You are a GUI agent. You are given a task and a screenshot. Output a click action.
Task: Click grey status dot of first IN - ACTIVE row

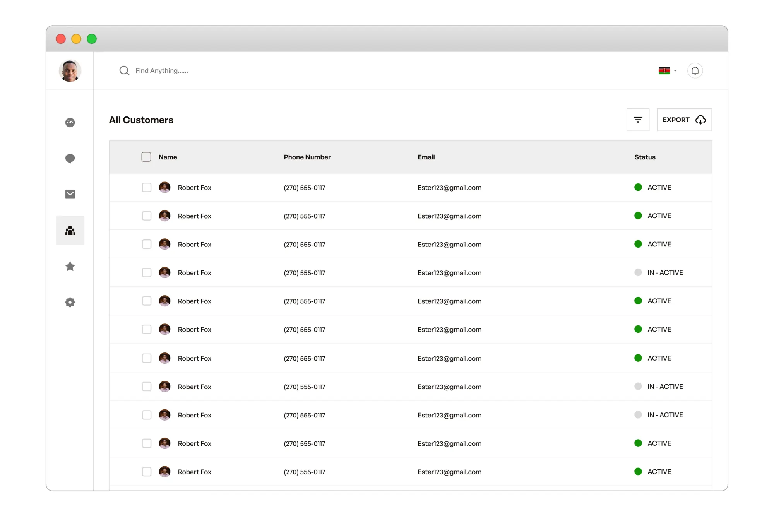[x=638, y=272]
